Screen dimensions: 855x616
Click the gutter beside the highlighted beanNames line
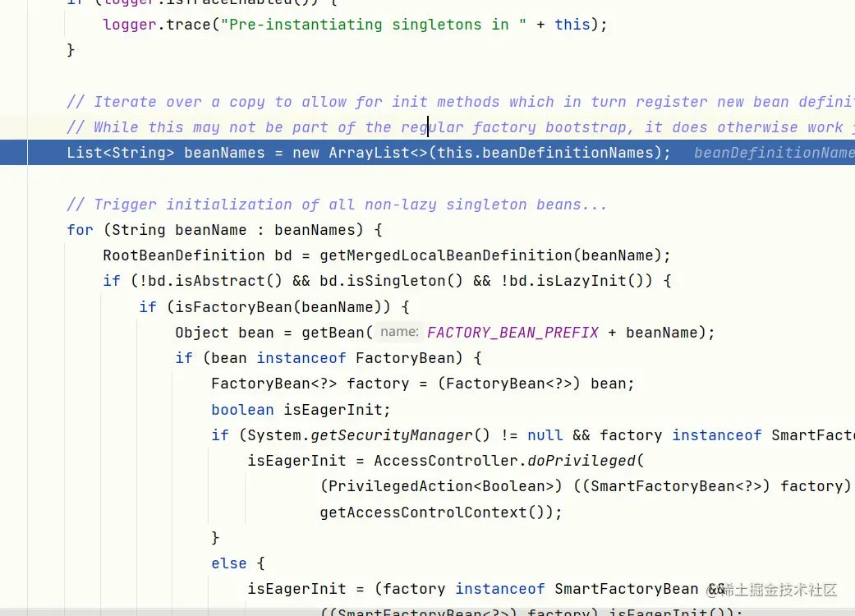14,153
